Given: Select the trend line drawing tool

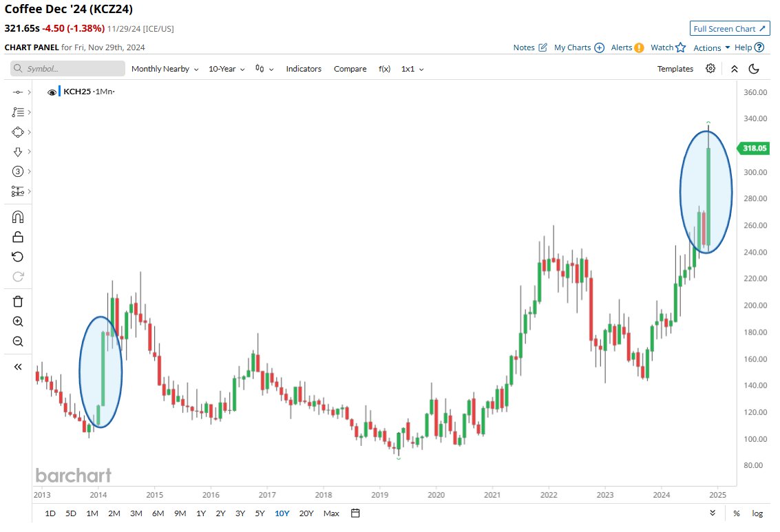Looking at the screenshot, I should pos(18,92).
